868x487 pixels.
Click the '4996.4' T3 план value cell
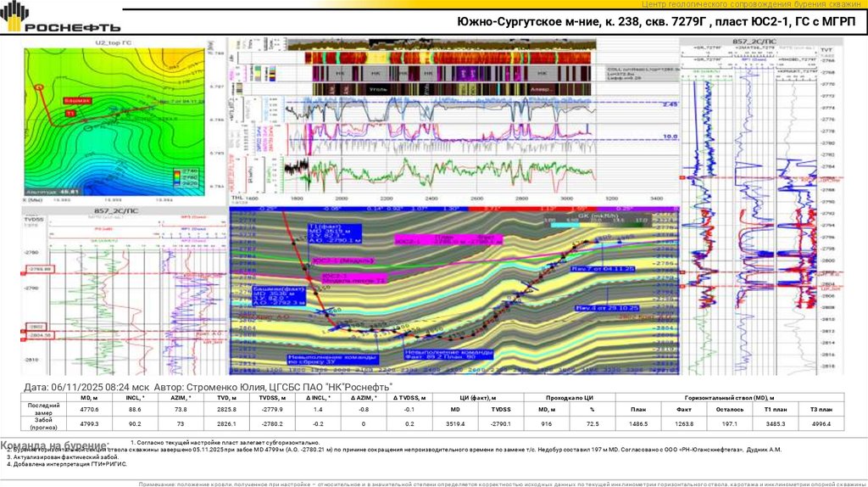point(821,424)
